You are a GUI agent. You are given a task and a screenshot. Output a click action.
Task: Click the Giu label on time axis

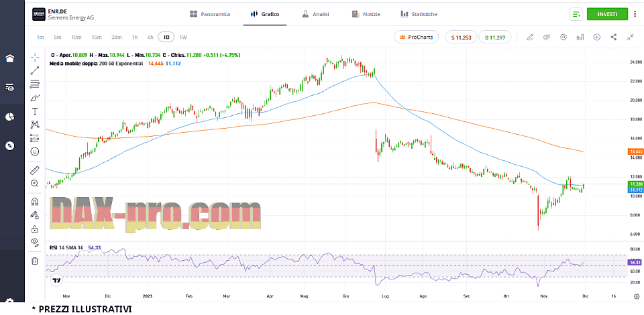(346, 295)
